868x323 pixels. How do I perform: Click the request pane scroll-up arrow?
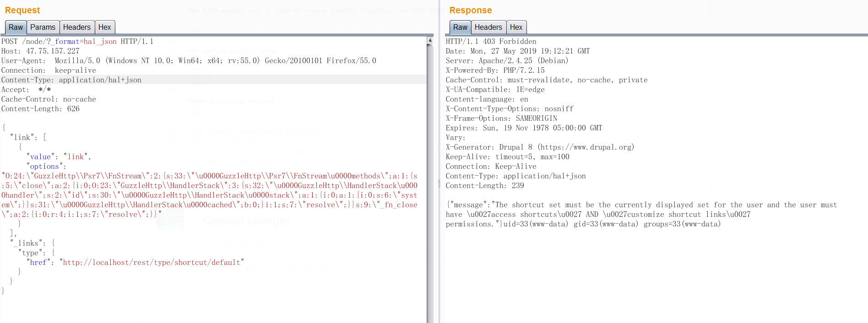click(430, 40)
